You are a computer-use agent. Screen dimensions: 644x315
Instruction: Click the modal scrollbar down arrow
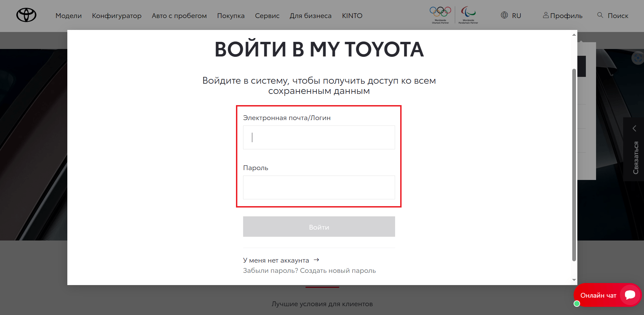click(574, 280)
